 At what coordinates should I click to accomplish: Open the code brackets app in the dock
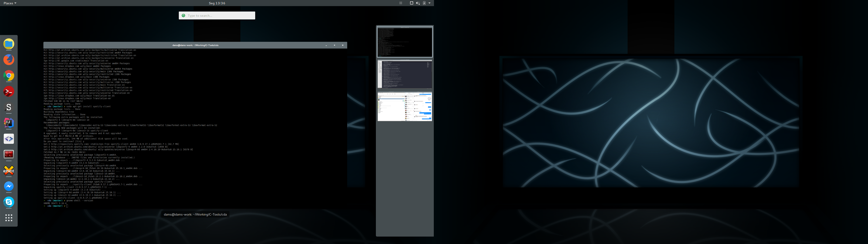tap(9, 139)
